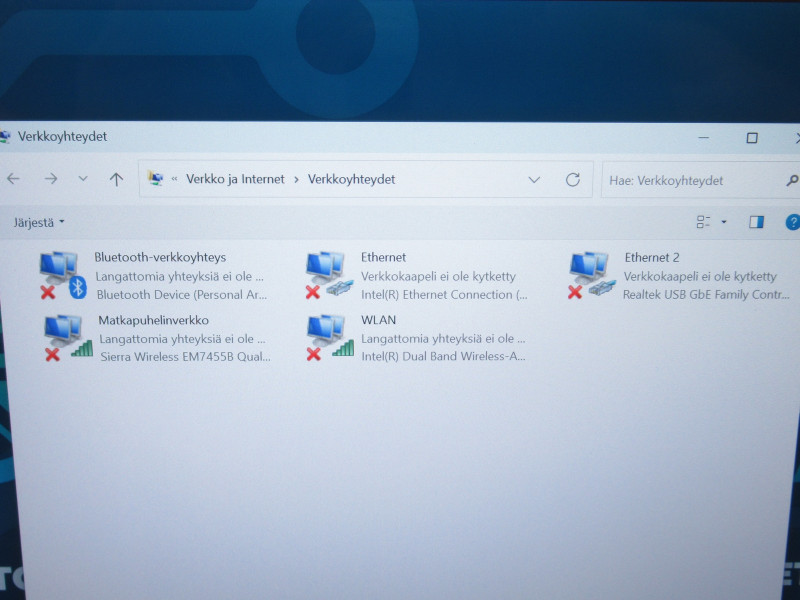Open the Järjestä menu

point(39,222)
